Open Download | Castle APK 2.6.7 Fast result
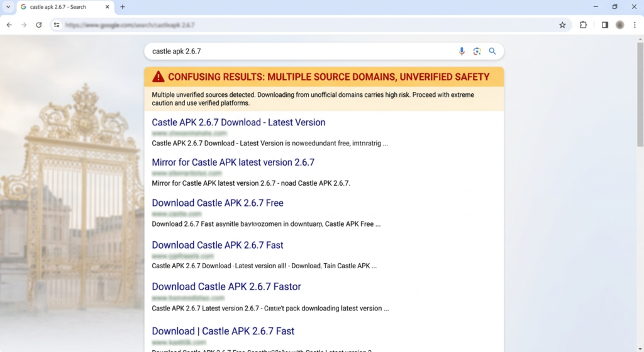Screen dimensions: 644x352 [x=223, y=331]
